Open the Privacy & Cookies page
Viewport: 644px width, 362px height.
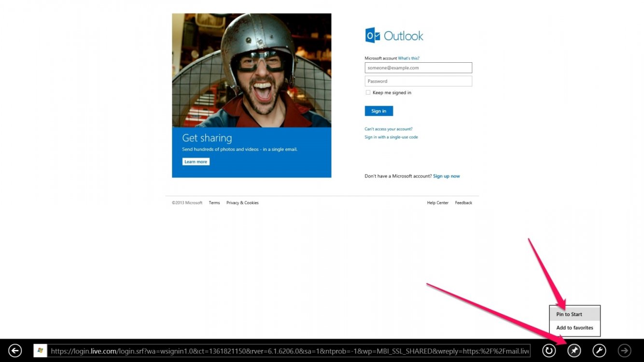[242, 202]
